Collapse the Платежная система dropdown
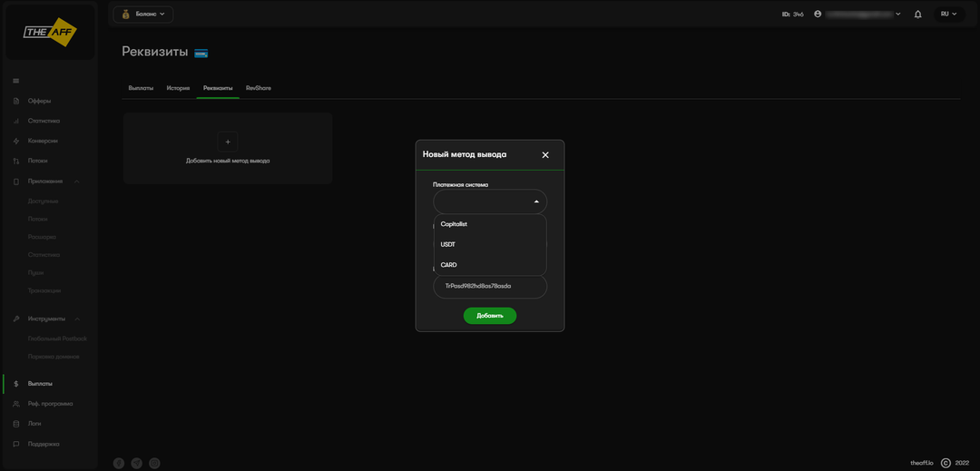This screenshot has height=471, width=980. pyautogui.click(x=536, y=201)
